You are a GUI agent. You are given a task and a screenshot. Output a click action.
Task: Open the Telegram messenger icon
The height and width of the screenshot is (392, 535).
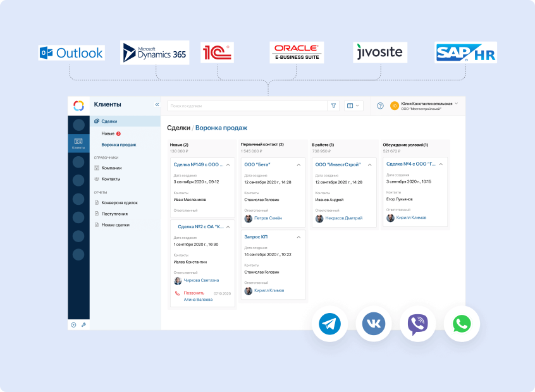329,324
